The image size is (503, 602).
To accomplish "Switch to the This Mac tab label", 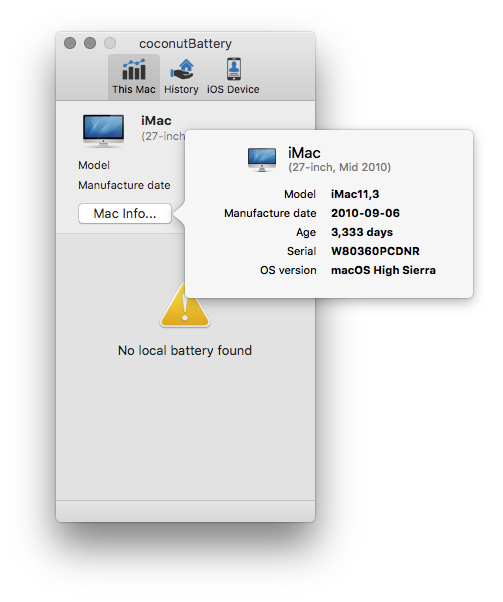I will click(x=134, y=89).
